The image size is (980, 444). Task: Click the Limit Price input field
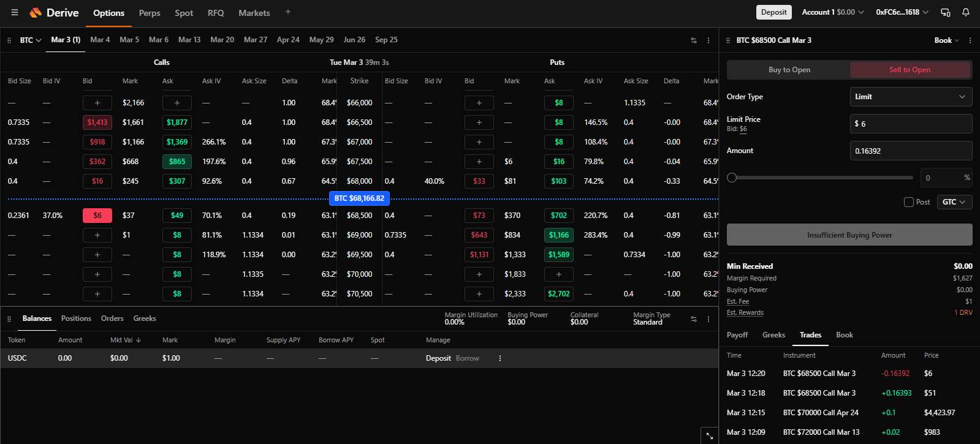click(x=911, y=124)
